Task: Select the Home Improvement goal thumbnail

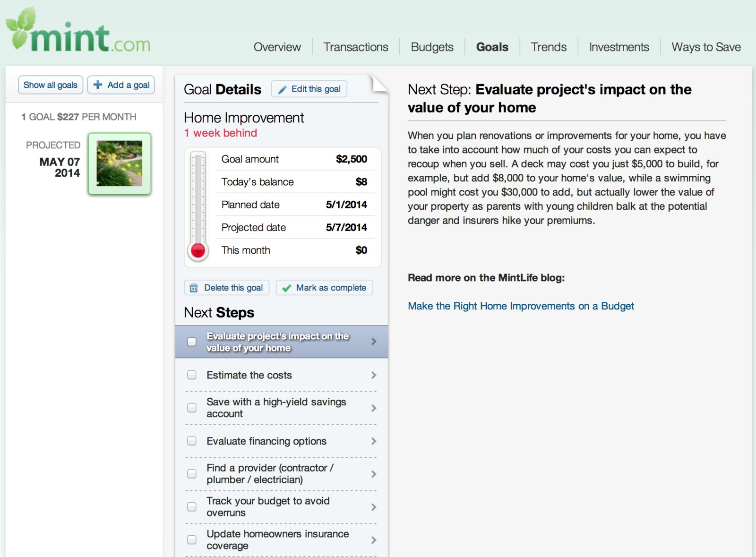Action: point(119,163)
